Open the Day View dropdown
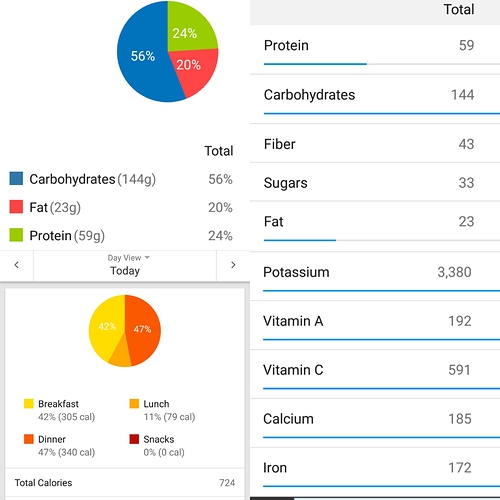Viewport: 500px width, 500px height. (x=128, y=258)
